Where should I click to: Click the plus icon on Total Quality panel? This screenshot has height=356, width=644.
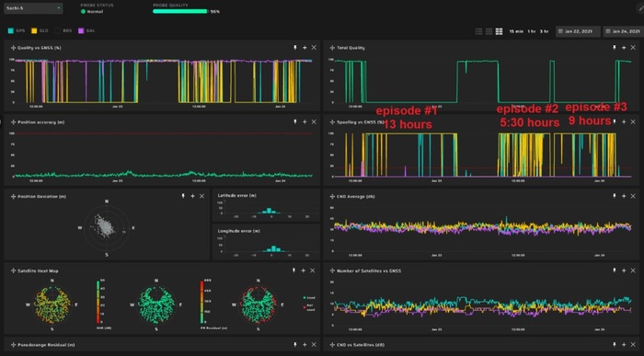click(624, 48)
